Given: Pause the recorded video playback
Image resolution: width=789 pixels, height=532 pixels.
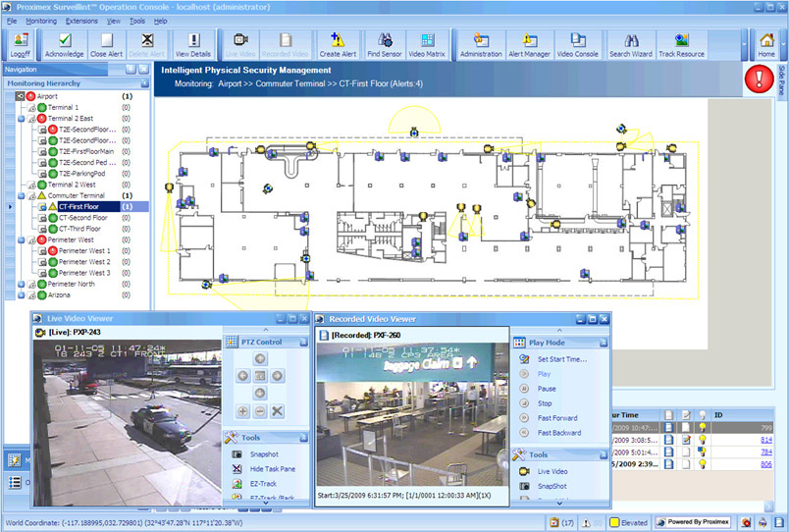Looking at the screenshot, I should (547, 389).
